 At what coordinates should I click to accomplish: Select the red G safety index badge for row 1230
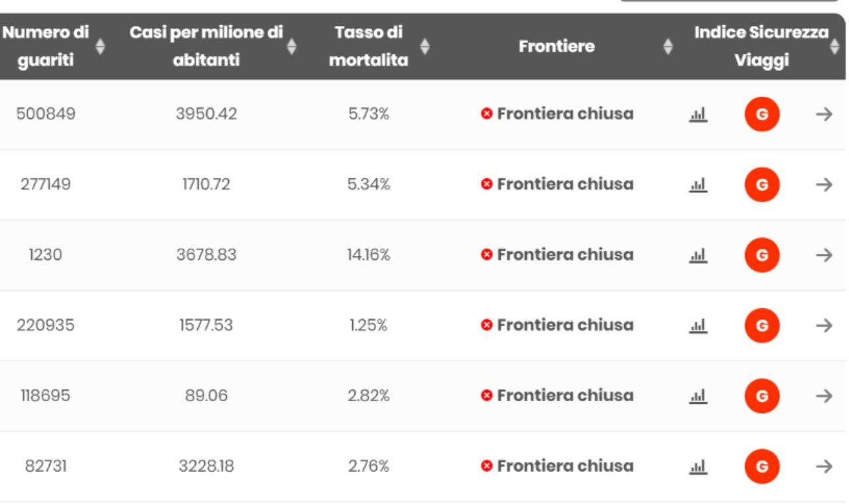click(761, 255)
